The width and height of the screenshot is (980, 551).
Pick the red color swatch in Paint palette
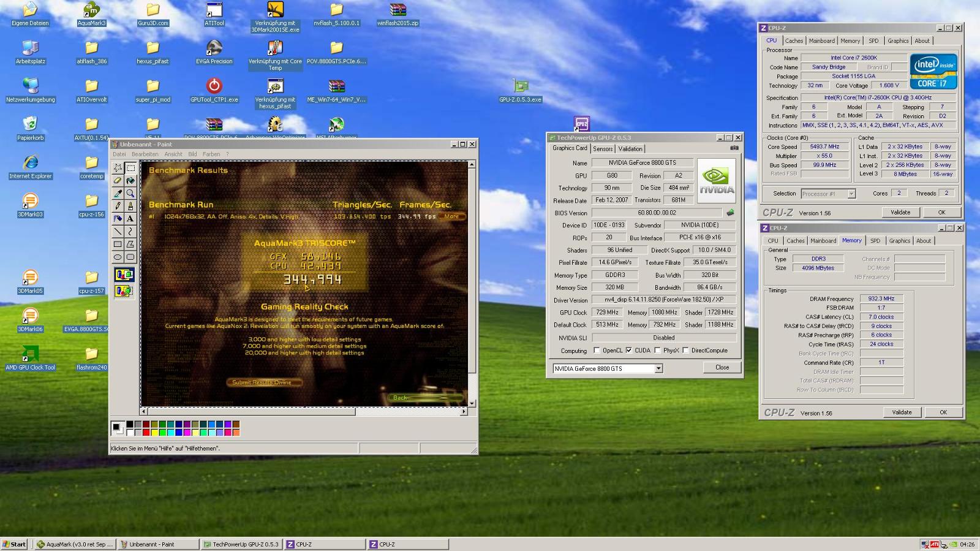pos(146,433)
